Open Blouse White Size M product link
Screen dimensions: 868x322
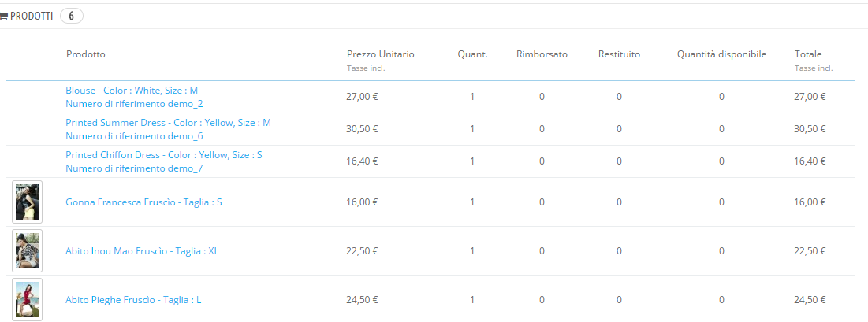click(132, 91)
